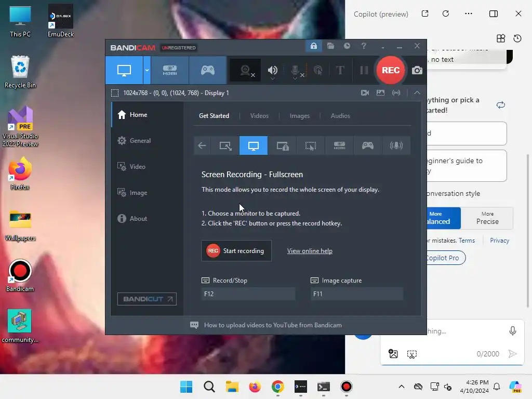This screenshot has width=532, height=399.
Task: Open Terms link in Copilot
Action: point(467,241)
